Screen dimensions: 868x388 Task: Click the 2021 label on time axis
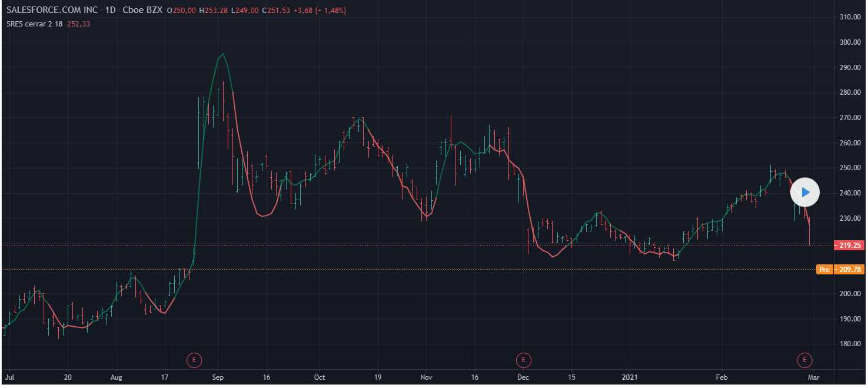(x=630, y=377)
